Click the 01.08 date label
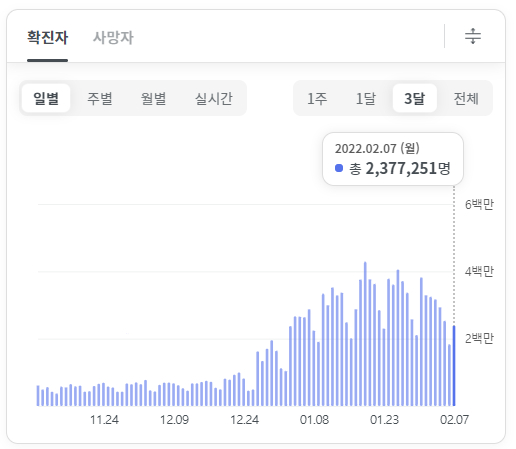 pyautogui.click(x=314, y=420)
